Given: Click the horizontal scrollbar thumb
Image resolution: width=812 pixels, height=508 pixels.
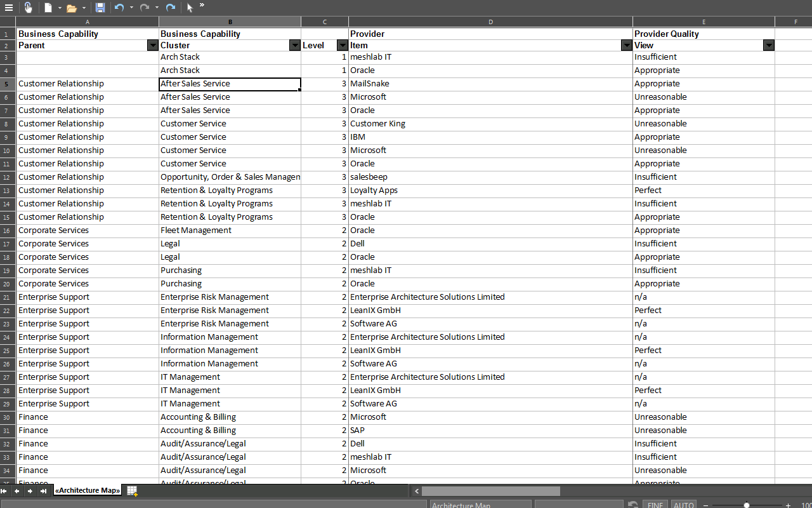Looking at the screenshot, I should (x=491, y=491).
